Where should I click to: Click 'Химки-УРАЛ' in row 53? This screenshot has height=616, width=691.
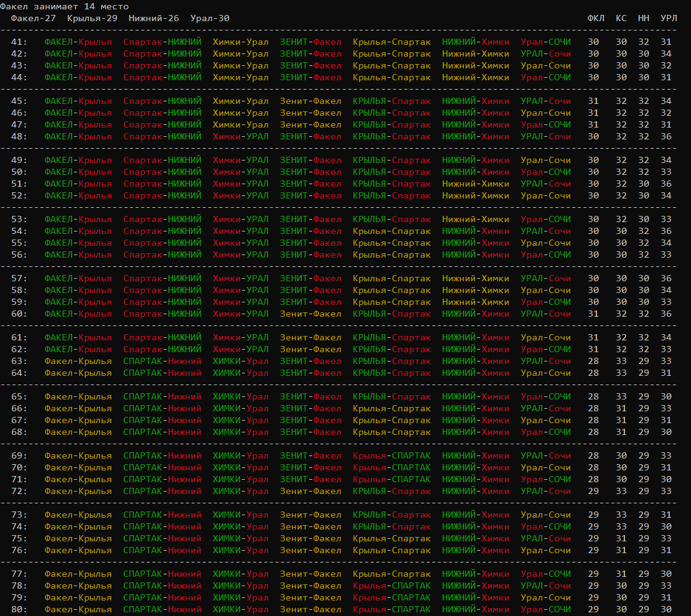click(x=241, y=219)
